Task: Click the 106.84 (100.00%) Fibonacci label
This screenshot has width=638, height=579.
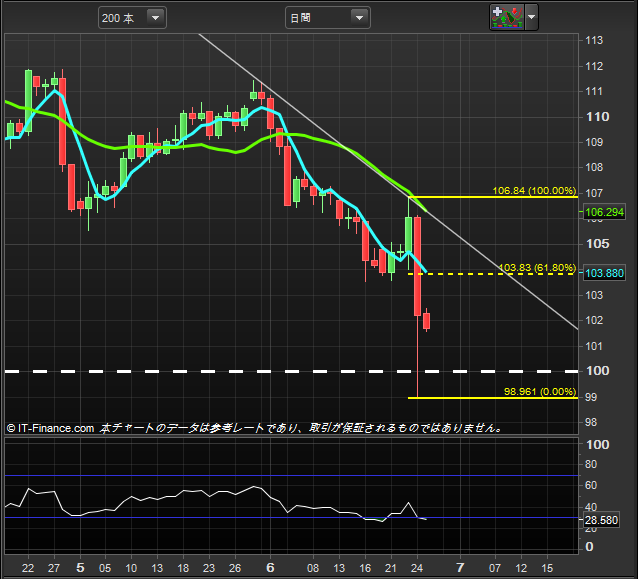Action: (x=534, y=190)
